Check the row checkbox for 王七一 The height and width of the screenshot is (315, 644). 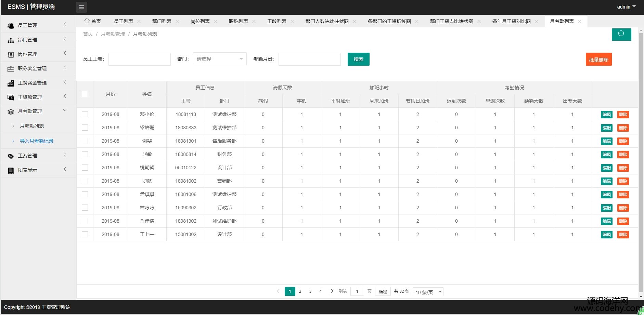tap(85, 234)
